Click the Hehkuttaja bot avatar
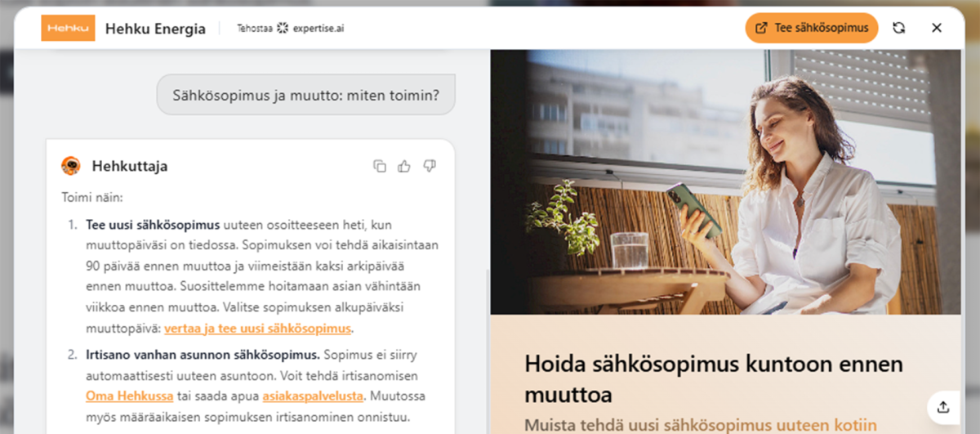980x434 pixels. tap(71, 166)
